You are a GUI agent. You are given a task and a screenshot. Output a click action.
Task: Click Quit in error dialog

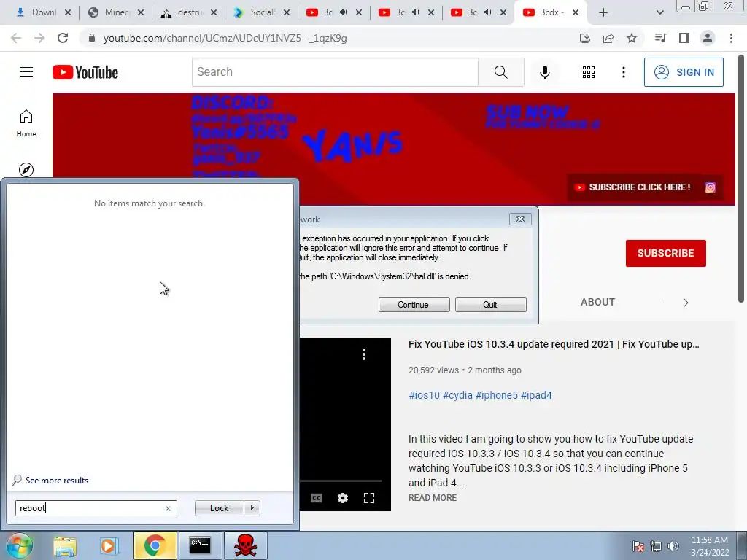pos(490,305)
